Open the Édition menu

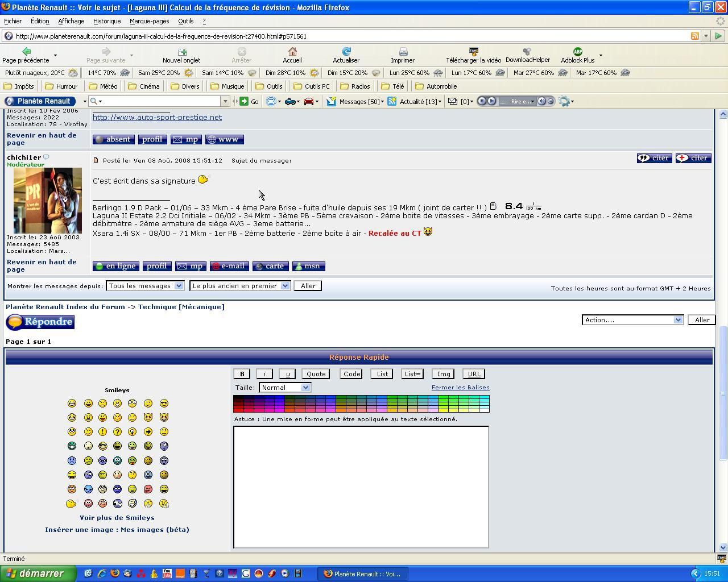[x=40, y=21]
